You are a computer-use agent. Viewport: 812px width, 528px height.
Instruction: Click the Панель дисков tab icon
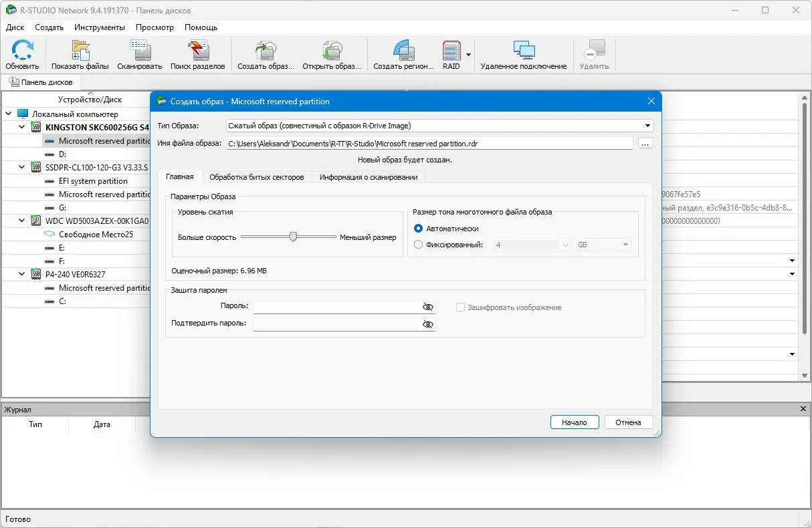[14, 82]
